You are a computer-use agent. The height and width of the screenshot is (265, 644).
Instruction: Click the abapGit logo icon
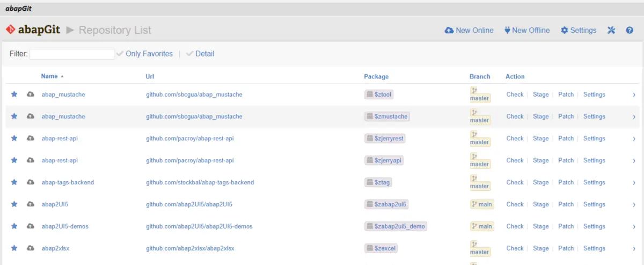click(10, 30)
